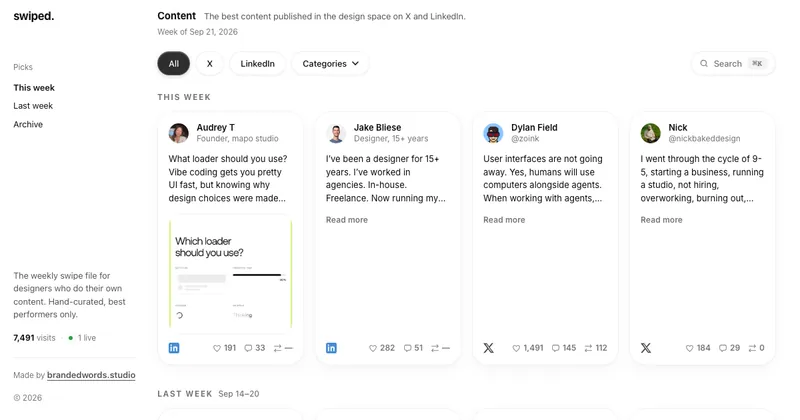800x420 pixels.
Task: Click the Content page heading
Action: [x=177, y=16]
